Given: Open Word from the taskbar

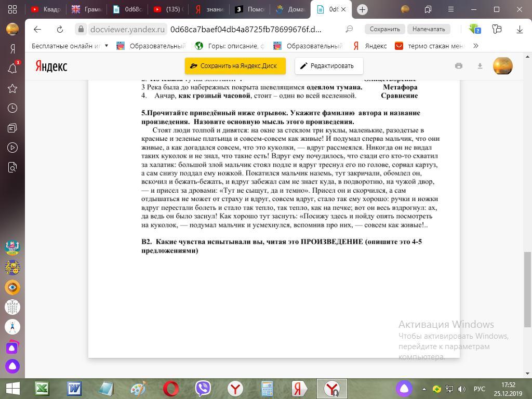Looking at the screenshot, I should tap(74, 389).
